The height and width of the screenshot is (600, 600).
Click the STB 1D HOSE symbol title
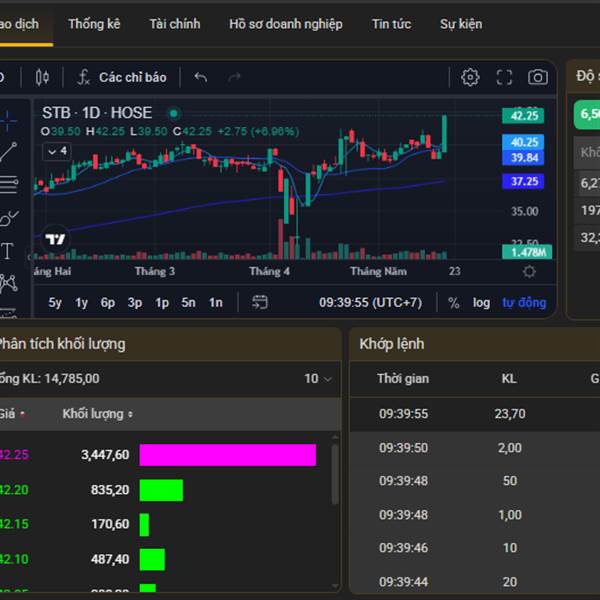point(97,113)
